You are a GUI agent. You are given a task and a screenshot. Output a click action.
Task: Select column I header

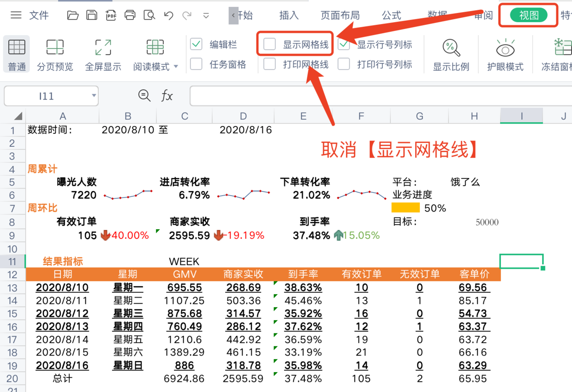pyautogui.click(x=522, y=116)
